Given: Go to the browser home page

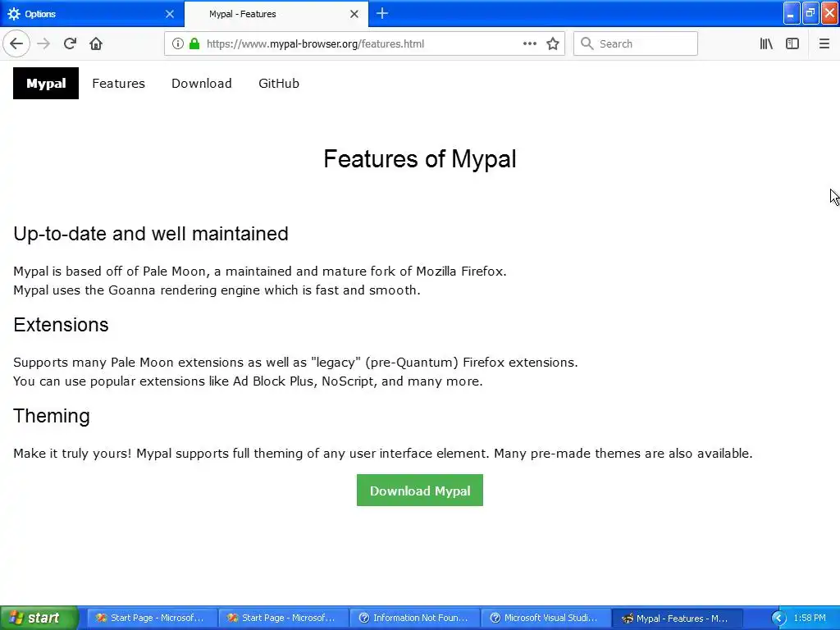Looking at the screenshot, I should tap(96, 43).
